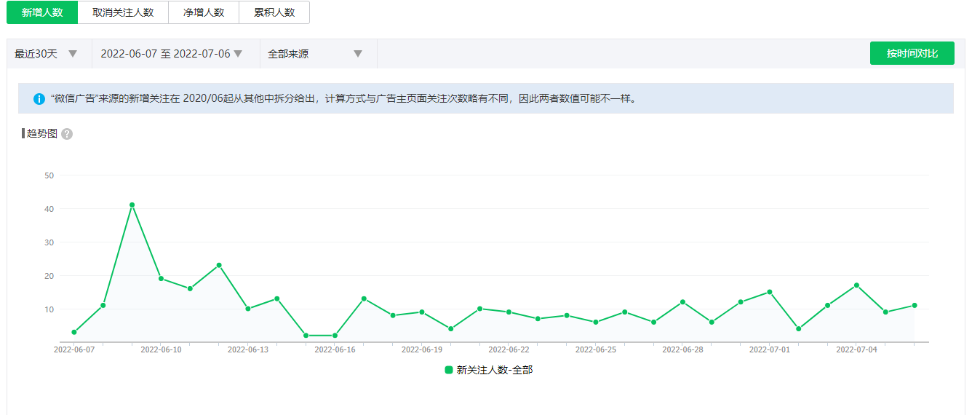Viewport: 980px width, 415px height.
Task: Click the chart point at 2022-06-13
Action: 248,309
